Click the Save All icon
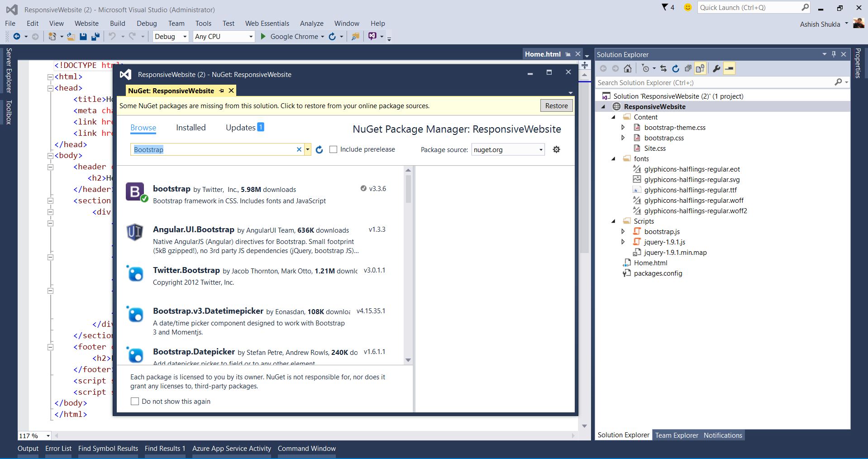 coord(95,37)
